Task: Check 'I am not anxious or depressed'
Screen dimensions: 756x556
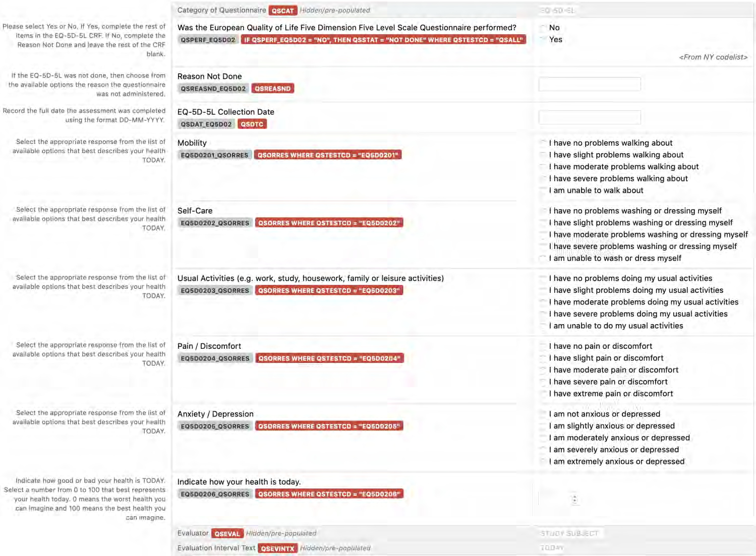Action: (x=543, y=414)
